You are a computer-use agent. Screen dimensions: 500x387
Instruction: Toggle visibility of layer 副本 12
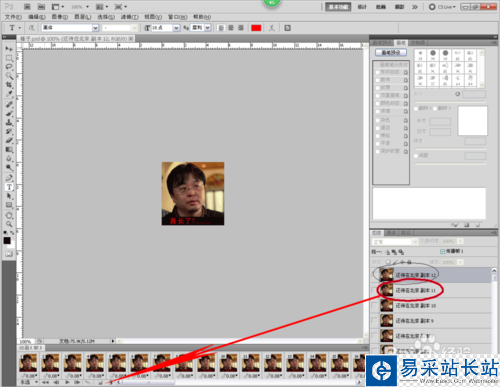click(375, 275)
